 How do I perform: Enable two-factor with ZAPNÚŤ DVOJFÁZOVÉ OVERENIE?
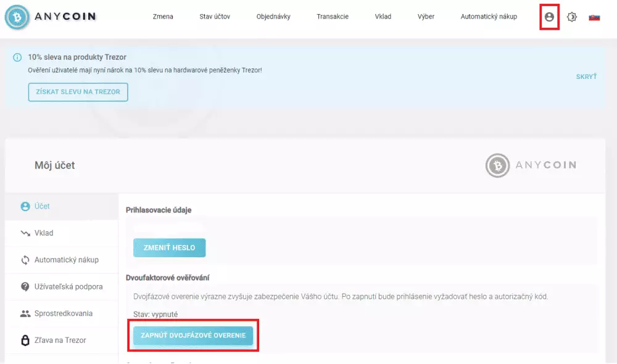[x=193, y=336]
